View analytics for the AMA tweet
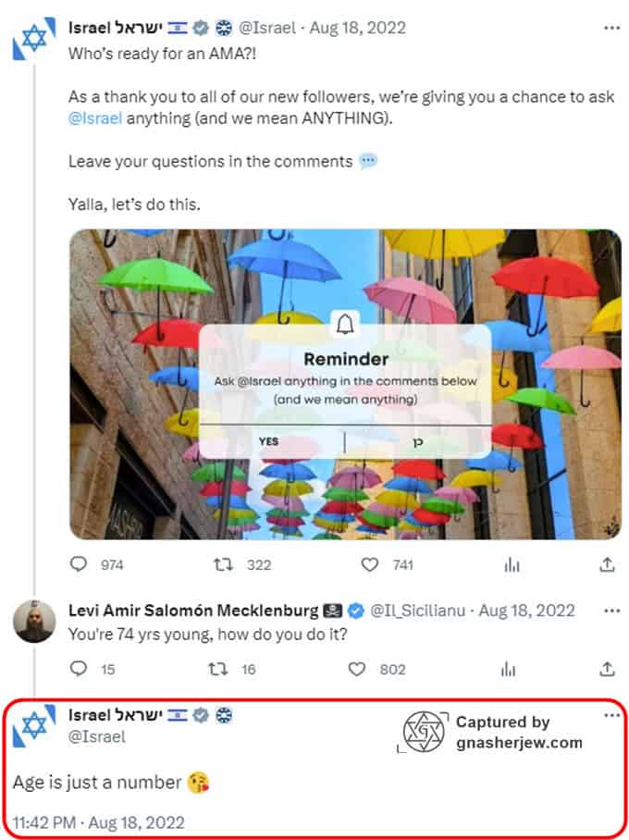 point(510,564)
